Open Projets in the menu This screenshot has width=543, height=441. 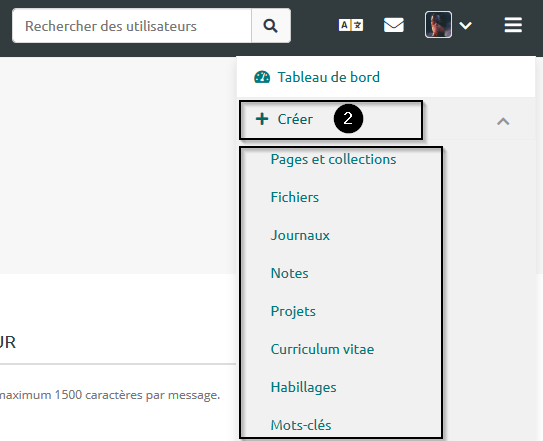293,311
